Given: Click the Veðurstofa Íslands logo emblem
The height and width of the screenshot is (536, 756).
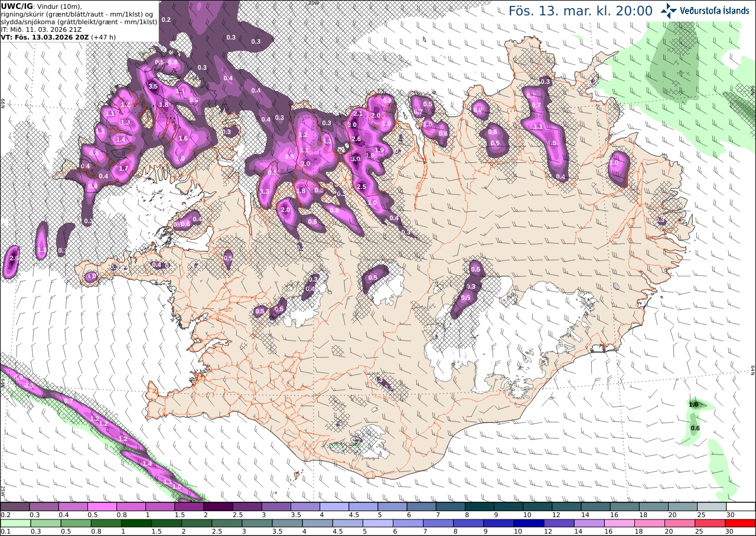Looking at the screenshot, I should [x=669, y=10].
